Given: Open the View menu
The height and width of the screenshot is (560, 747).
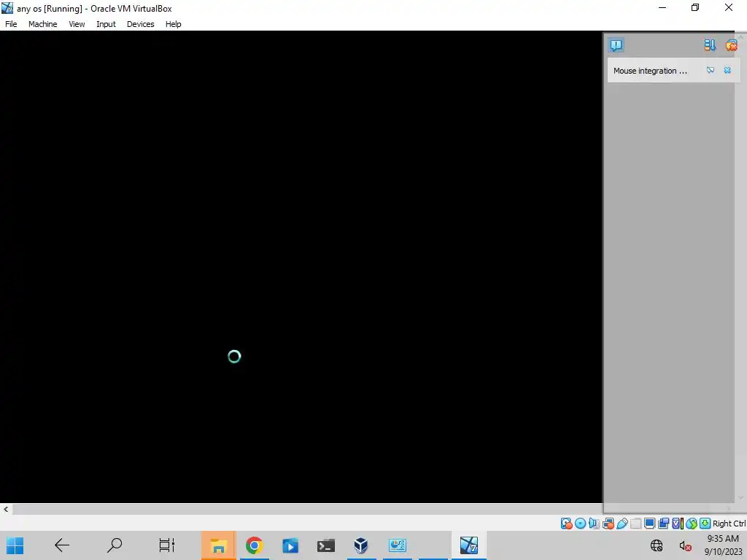Looking at the screenshot, I should [77, 24].
